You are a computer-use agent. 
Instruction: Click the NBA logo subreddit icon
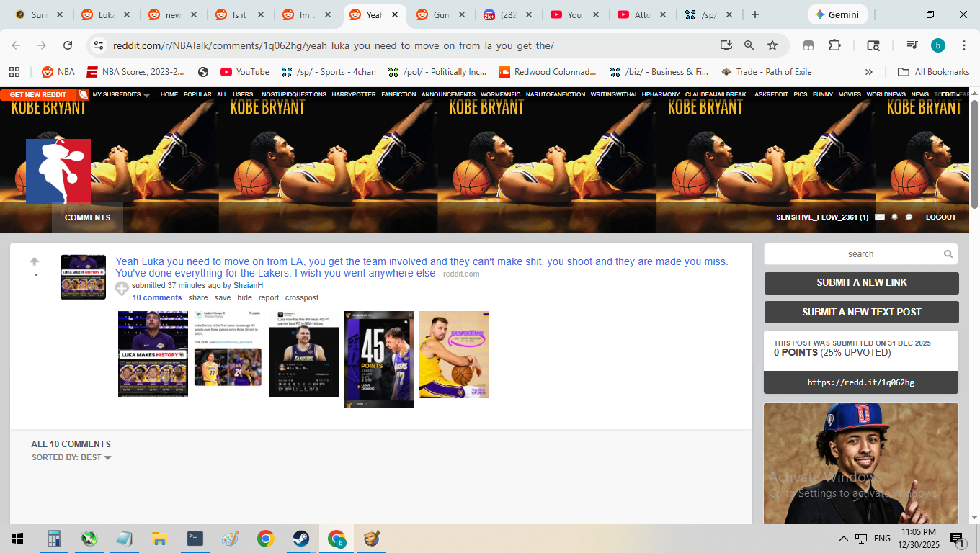(58, 171)
